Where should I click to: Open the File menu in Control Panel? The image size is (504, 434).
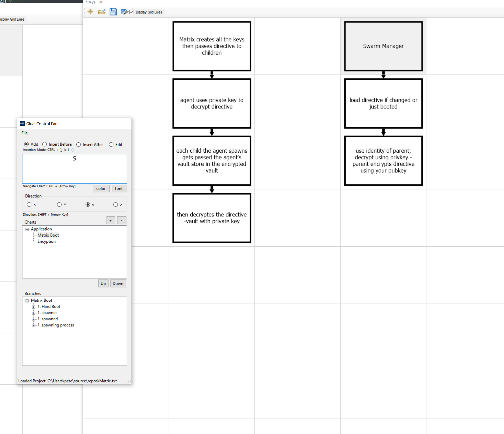(x=24, y=133)
